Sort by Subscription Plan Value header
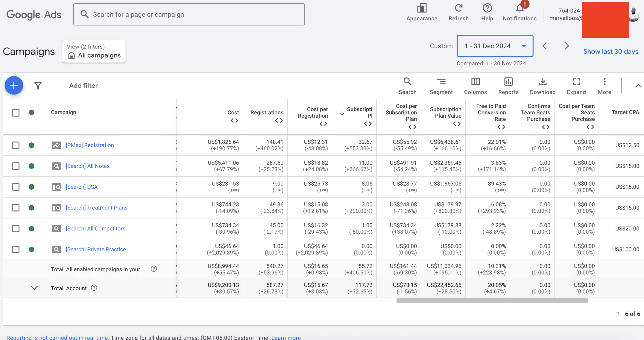644x340 pixels. point(446,112)
